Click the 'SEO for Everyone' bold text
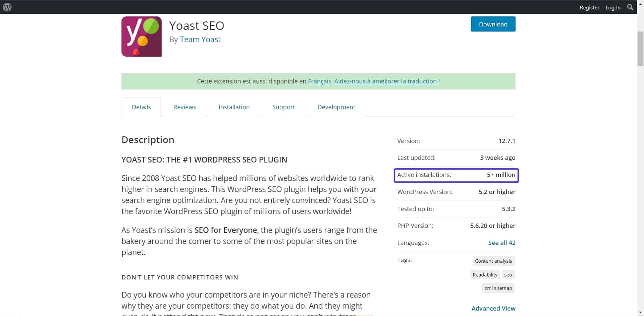The width and height of the screenshot is (644, 316). [x=226, y=230]
